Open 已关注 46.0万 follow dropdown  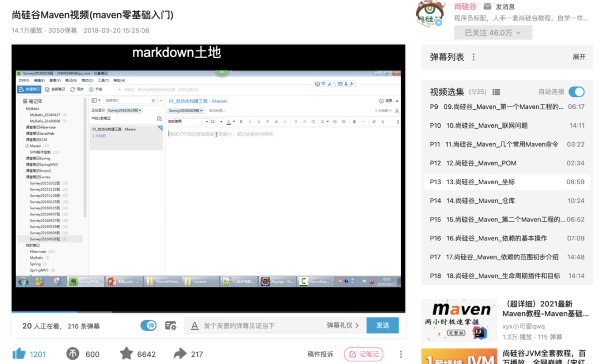(x=493, y=33)
